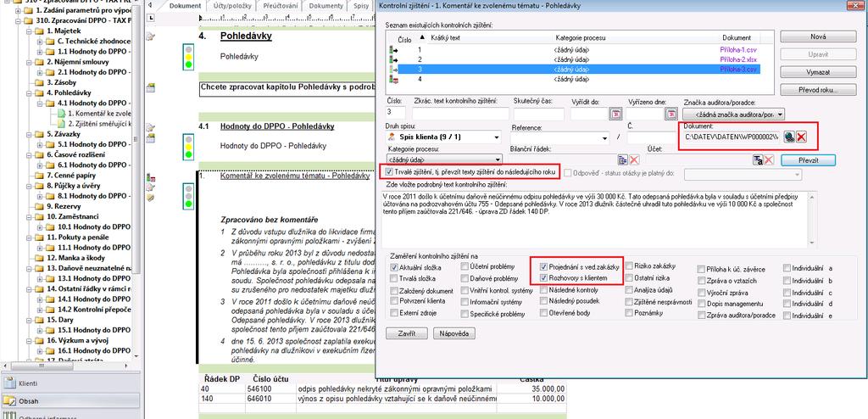Click Zavřít button
Viewport: 868px width, 419px height.
[x=406, y=333]
